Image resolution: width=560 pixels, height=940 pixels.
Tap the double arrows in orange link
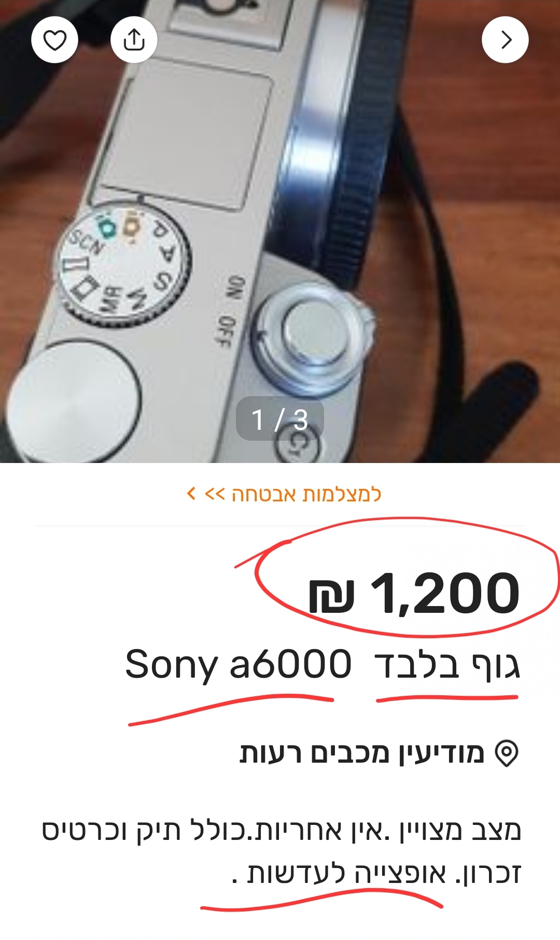[x=215, y=494]
